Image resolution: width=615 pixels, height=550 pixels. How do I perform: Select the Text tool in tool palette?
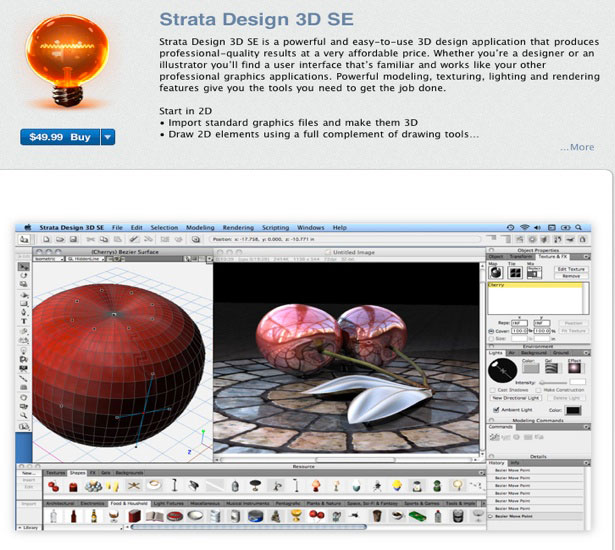24,321
